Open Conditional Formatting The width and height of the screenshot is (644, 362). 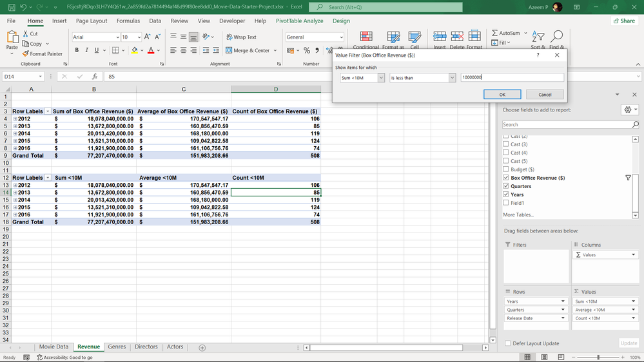[366, 40]
